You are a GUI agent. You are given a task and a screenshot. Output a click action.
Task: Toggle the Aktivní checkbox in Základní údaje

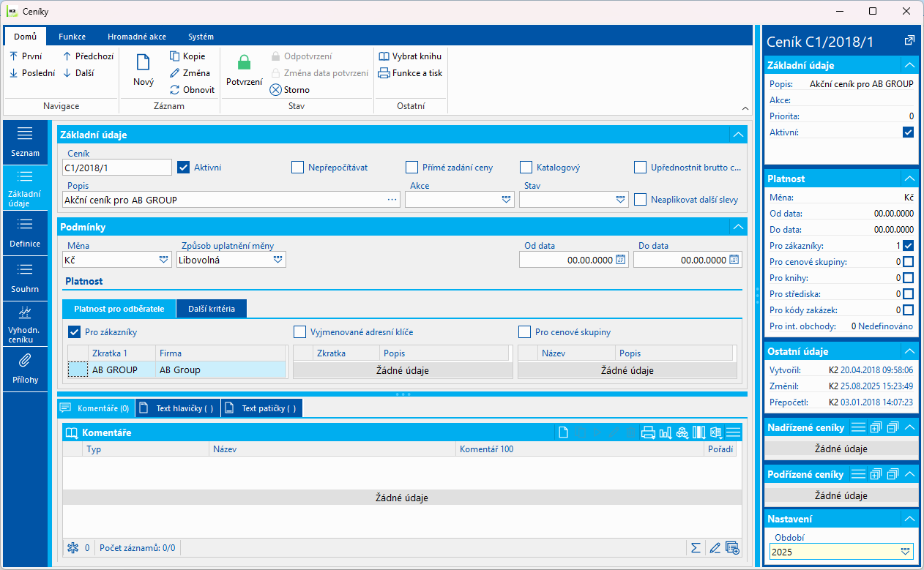[184, 167]
